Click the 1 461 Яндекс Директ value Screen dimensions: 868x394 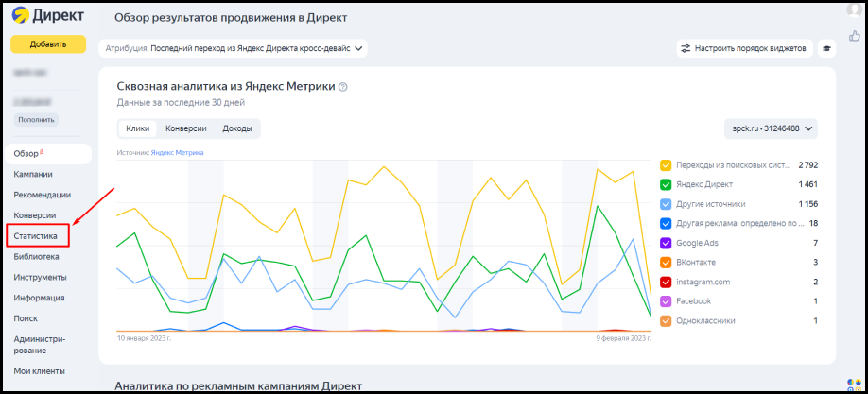point(808,184)
